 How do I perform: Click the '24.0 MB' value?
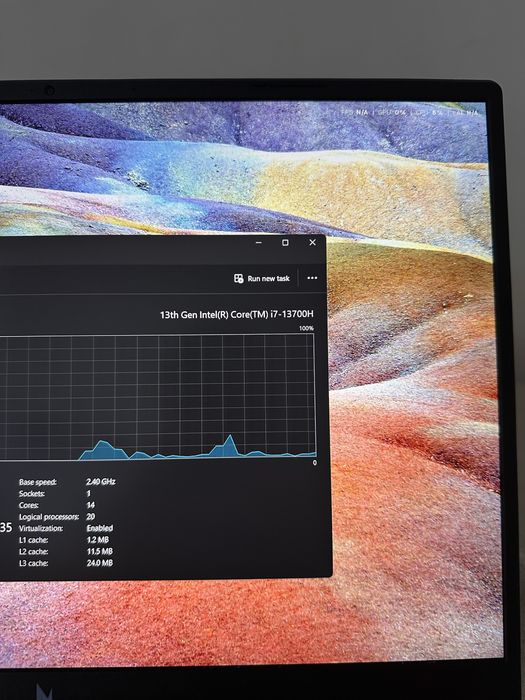[100, 563]
